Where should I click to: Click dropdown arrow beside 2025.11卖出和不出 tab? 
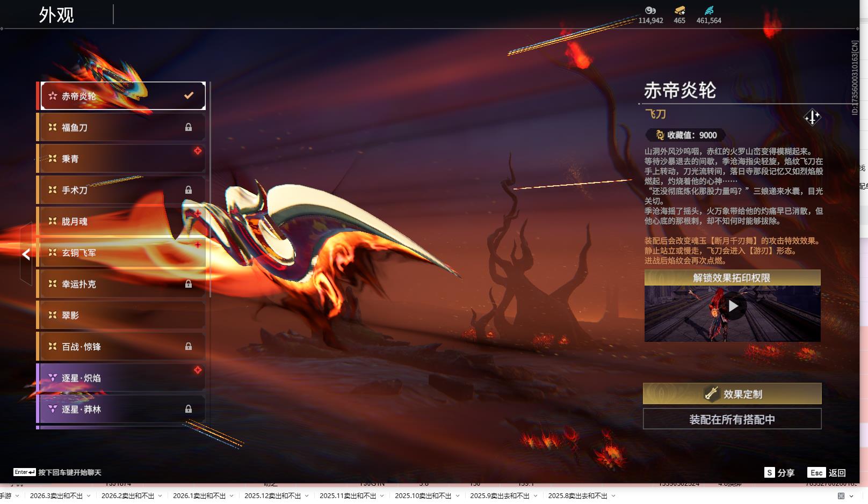pos(382,496)
